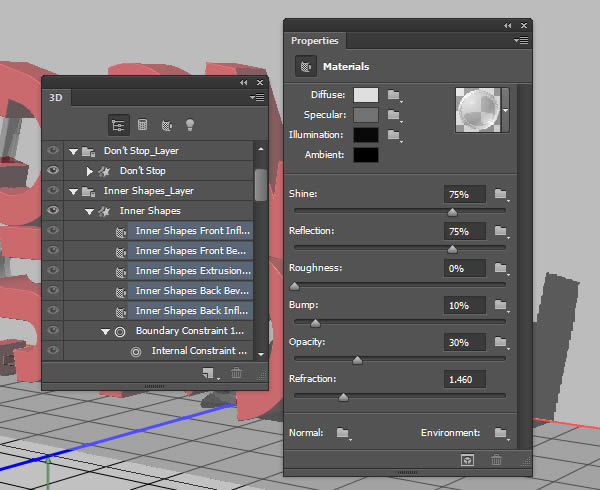Image resolution: width=600 pixels, height=490 pixels.
Task: Open Diffuse texture folder menu
Action: pos(395,95)
